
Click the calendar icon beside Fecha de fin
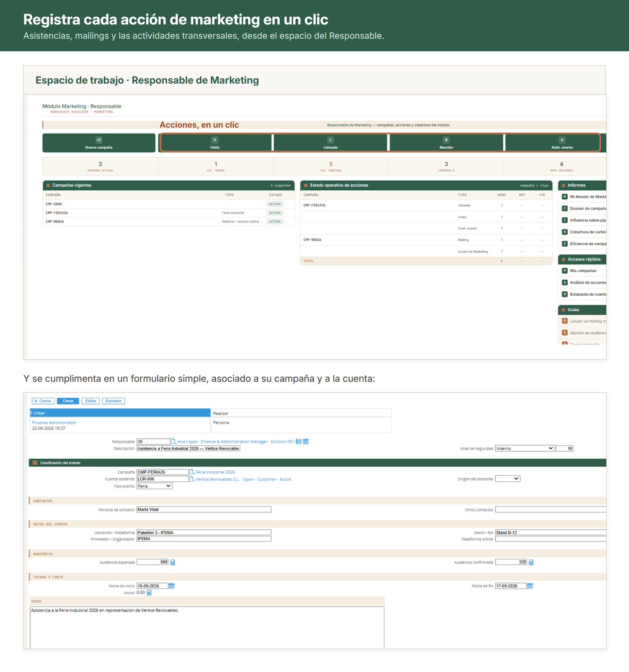pyautogui.click(x=530, y=586)
